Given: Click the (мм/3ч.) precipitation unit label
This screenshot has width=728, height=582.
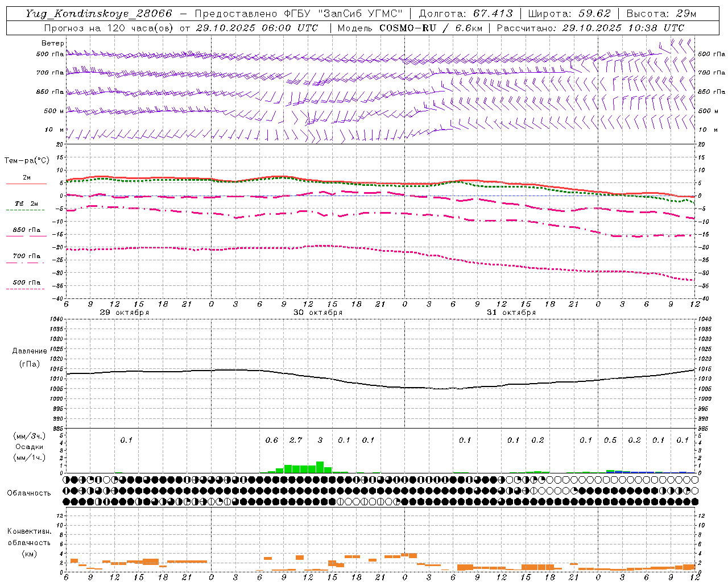Looking at the screenshot, I should point(30,436).
